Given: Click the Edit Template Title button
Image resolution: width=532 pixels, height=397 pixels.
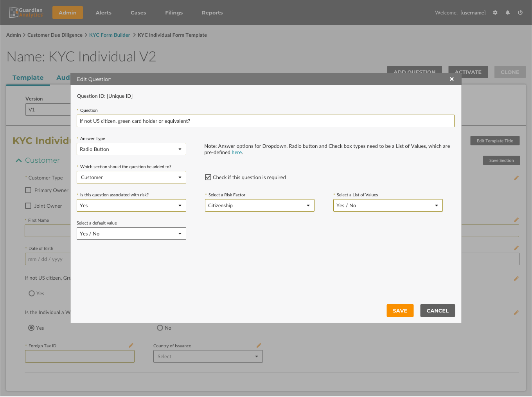Looking at the screenshot, I should (x=495, y=141).
